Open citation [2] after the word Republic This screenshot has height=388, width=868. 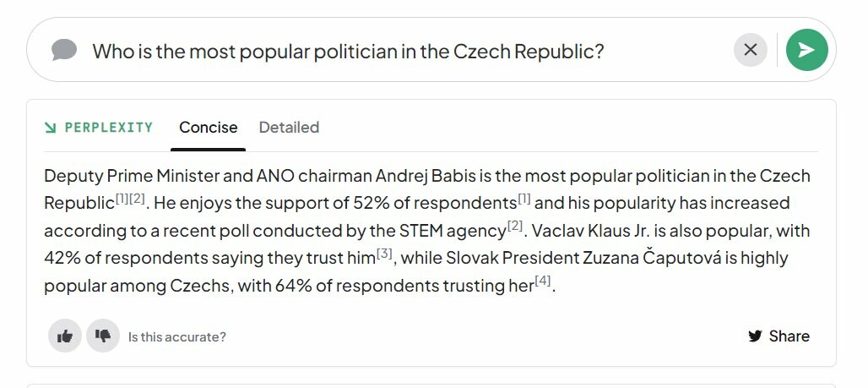tap(137, 199)
